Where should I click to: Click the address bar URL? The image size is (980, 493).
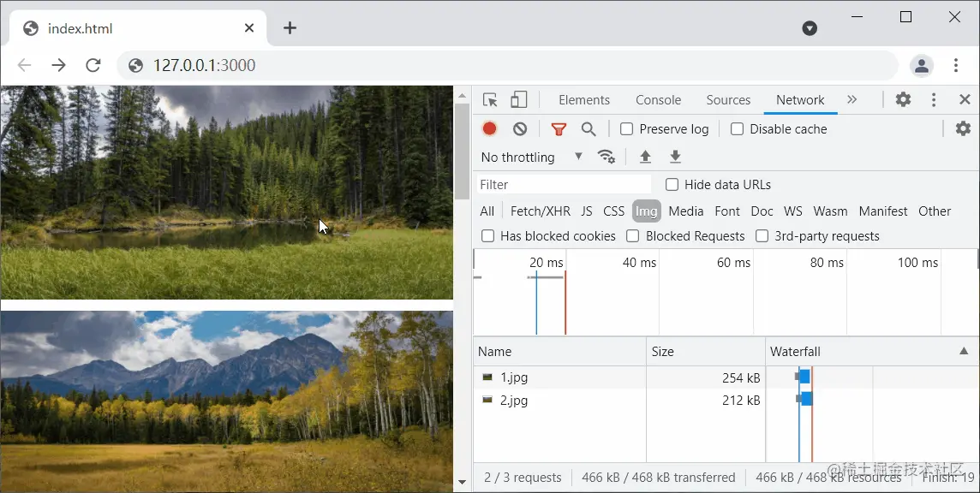tap(205, 65)
